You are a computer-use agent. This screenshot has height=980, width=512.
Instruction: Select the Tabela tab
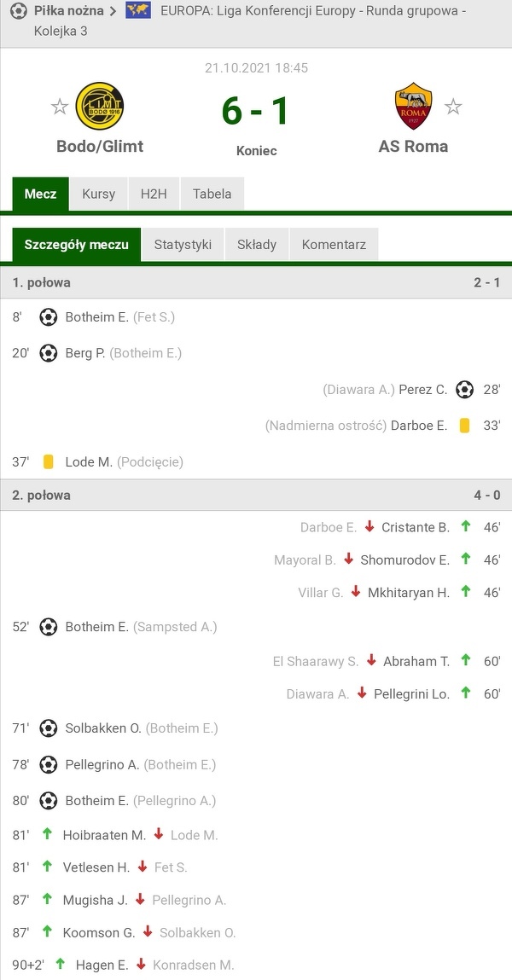[x=212, y=194]
